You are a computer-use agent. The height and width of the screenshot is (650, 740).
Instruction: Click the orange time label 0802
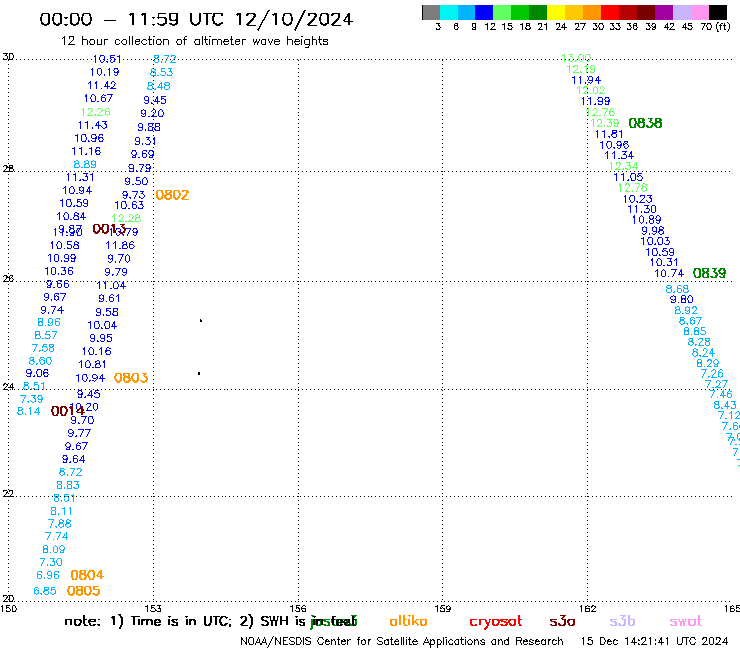[172, 195]
